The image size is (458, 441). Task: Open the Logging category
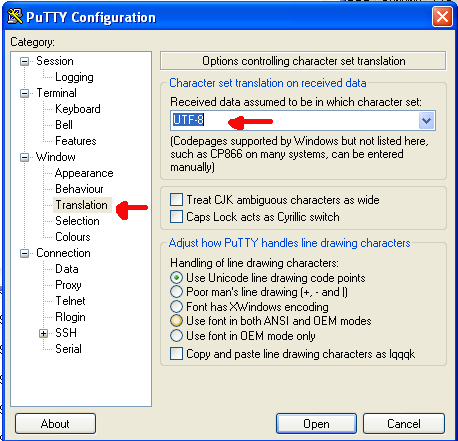(74, 77)
